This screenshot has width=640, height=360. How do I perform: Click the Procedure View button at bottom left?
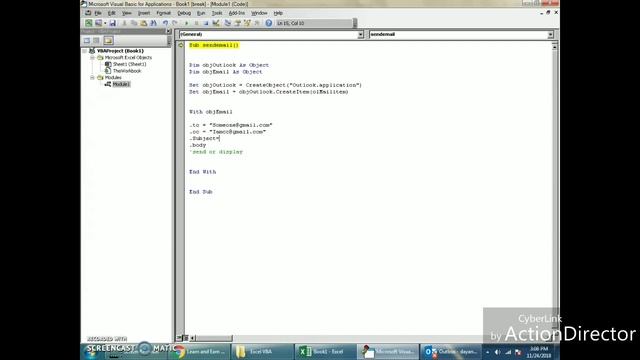click(180, 338)
